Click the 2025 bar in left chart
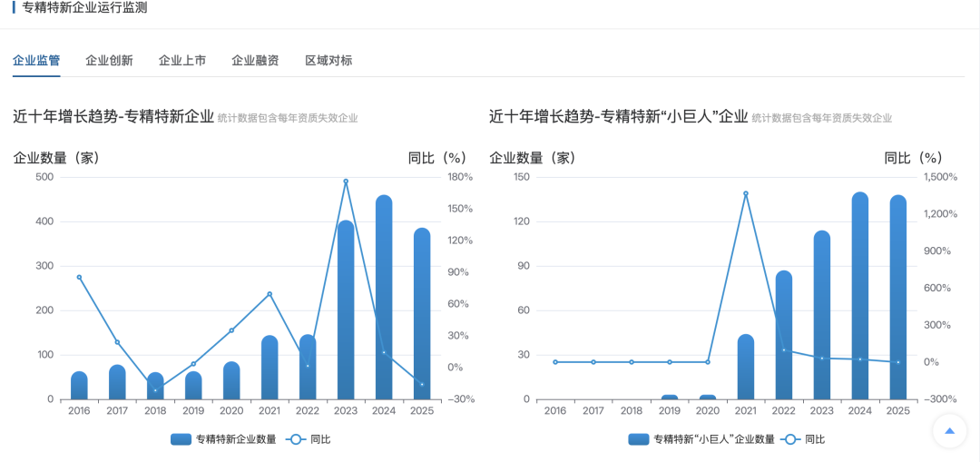The width and height of the screenshot is (980, 462). 422,314
